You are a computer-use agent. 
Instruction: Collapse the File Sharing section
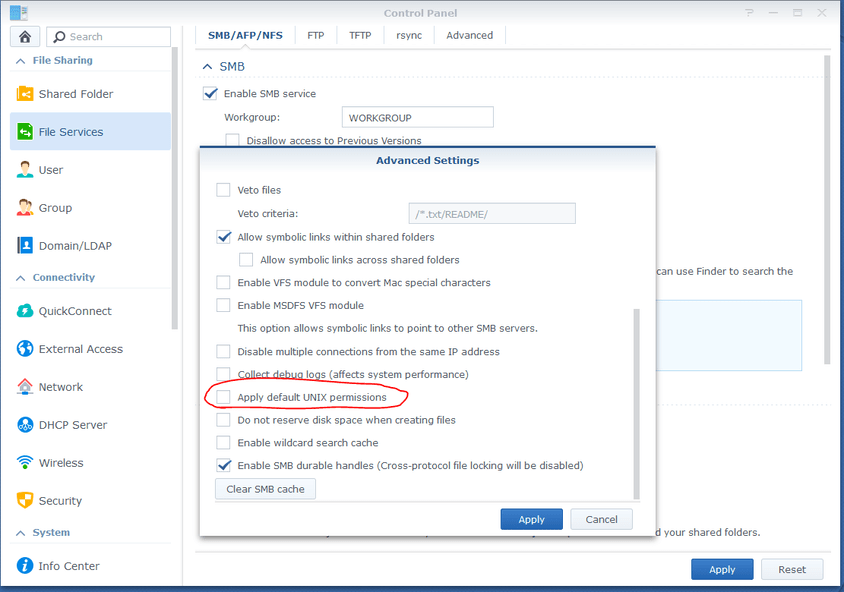point(20,61)
